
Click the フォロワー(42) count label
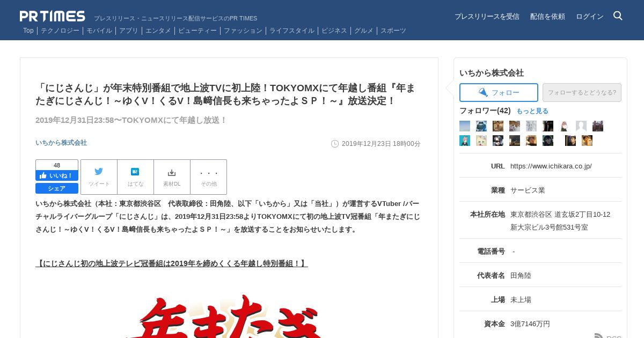pos(485,111)
